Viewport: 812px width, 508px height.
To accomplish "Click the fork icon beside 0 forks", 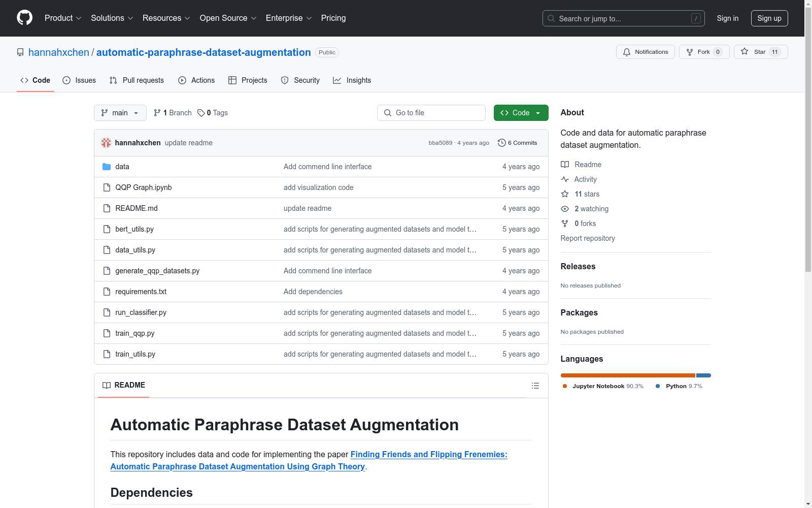I will coord(565,224).
